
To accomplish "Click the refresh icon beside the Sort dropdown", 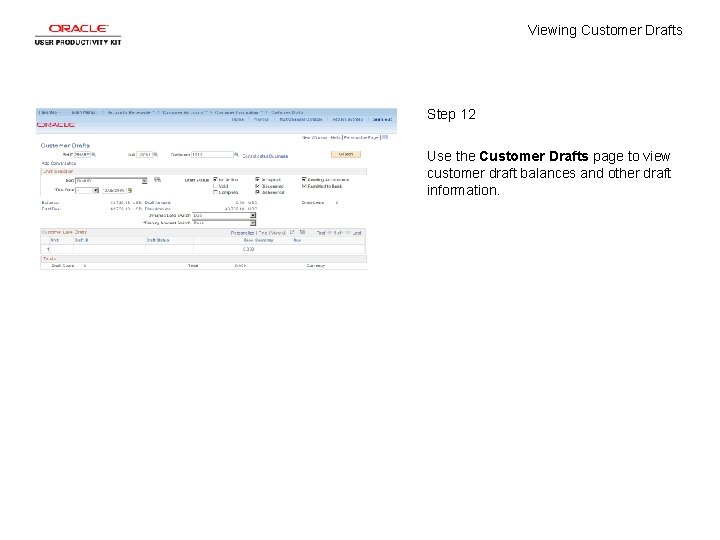I will pyautogui.click(x=157, y=180).
